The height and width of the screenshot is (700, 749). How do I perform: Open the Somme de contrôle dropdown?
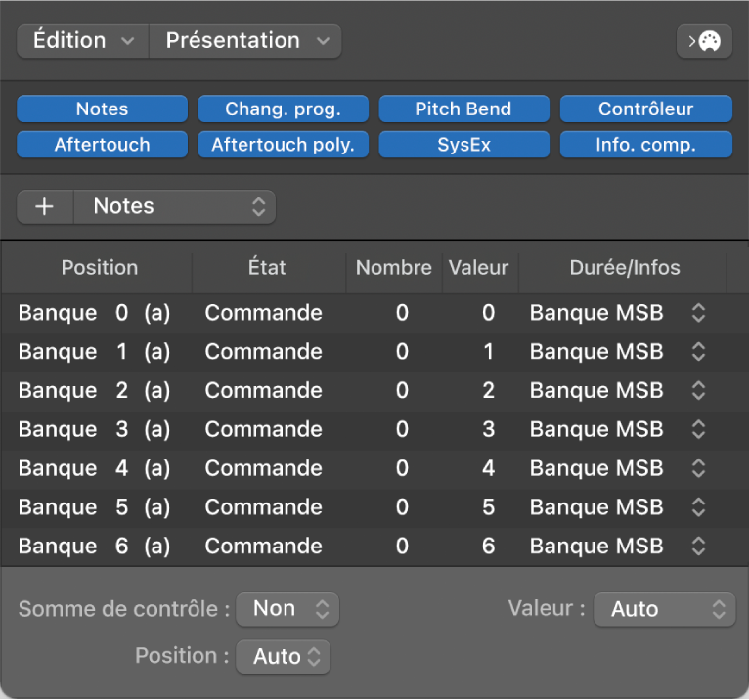coord(287,609)
